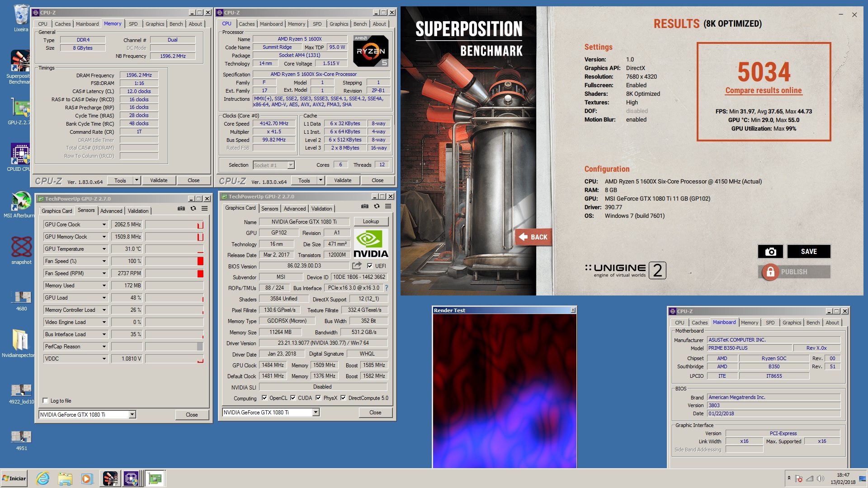
Task: Open Tools dropdown arrow in CPU-Z Memory window
Action: [x=137, y=180]
